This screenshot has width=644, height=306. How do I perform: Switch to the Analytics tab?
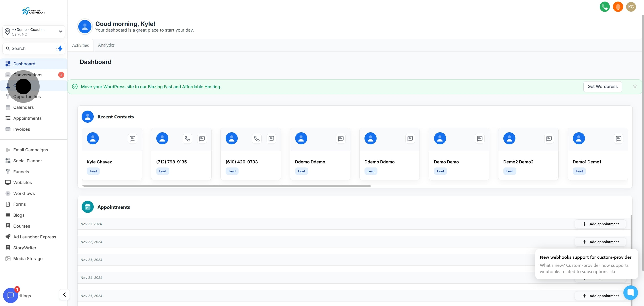pos(106,45)
